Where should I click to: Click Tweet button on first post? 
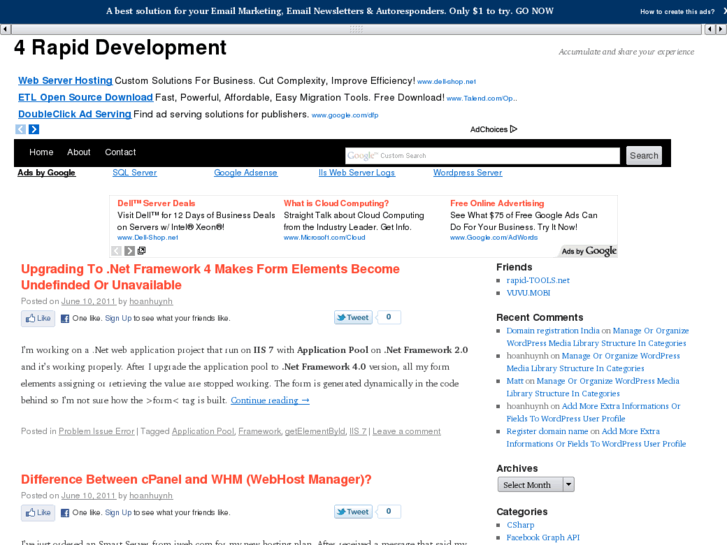point(353,317)
